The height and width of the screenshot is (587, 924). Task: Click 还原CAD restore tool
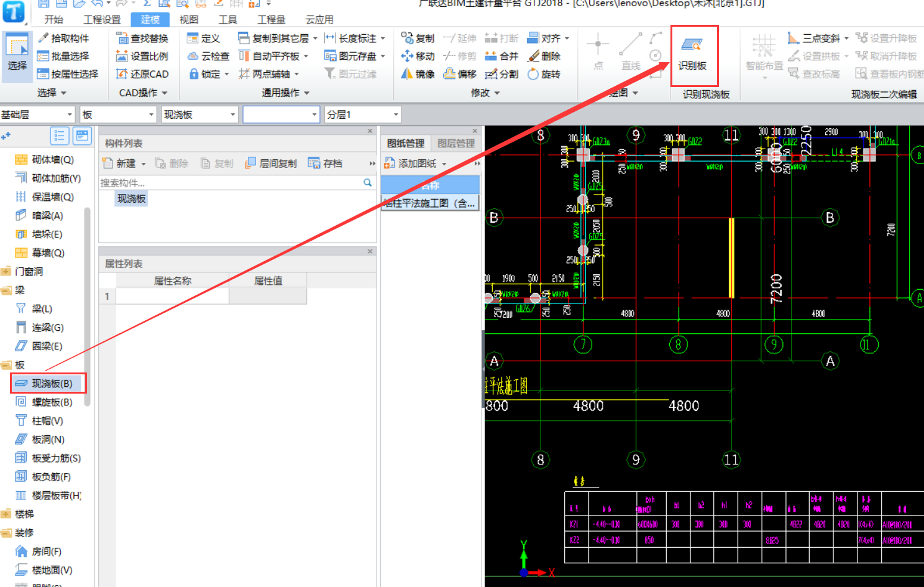(142, 74)
